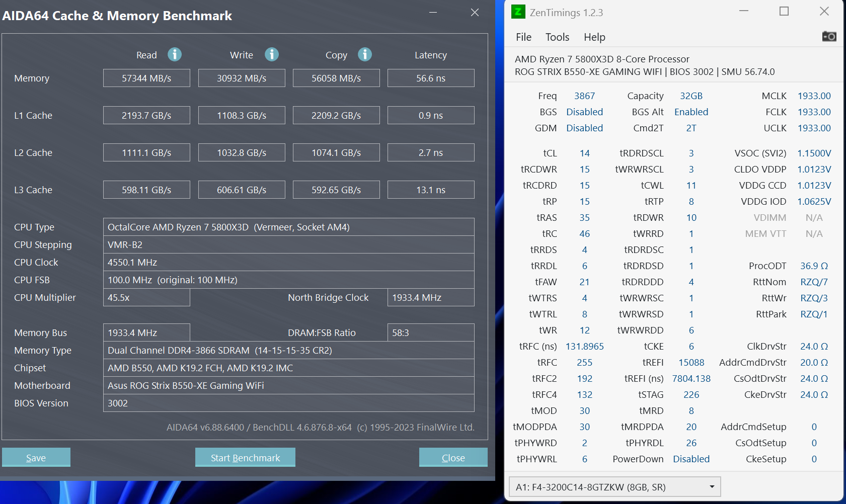Click the CPU Type field OctalCore AMD Ryzen
The width and height of the screenshot is (846, 504).
pos(289,227)
